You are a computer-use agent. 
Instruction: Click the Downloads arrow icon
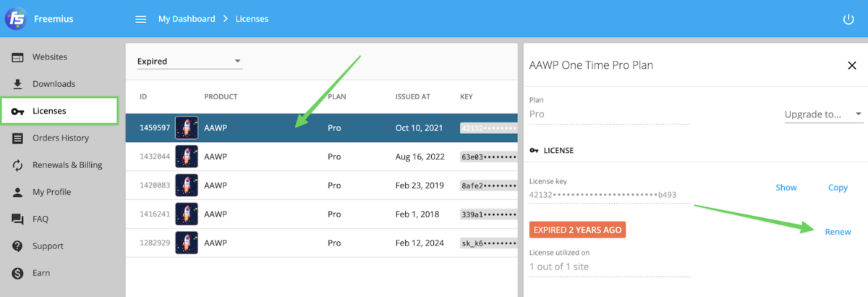coord(18,84)
